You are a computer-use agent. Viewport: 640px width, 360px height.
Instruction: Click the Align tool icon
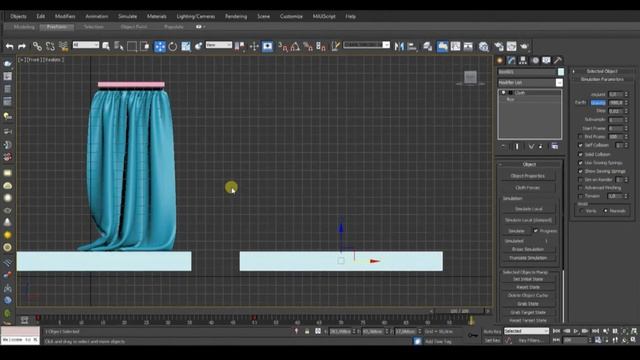[x=412, y=47]
